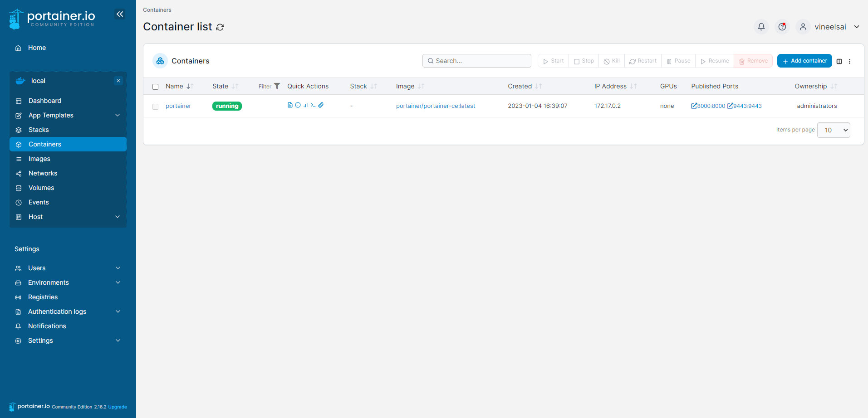Viewport: 868px width, 418px height.
Task: Click inside the container search field
Action: tap(476, 61)
